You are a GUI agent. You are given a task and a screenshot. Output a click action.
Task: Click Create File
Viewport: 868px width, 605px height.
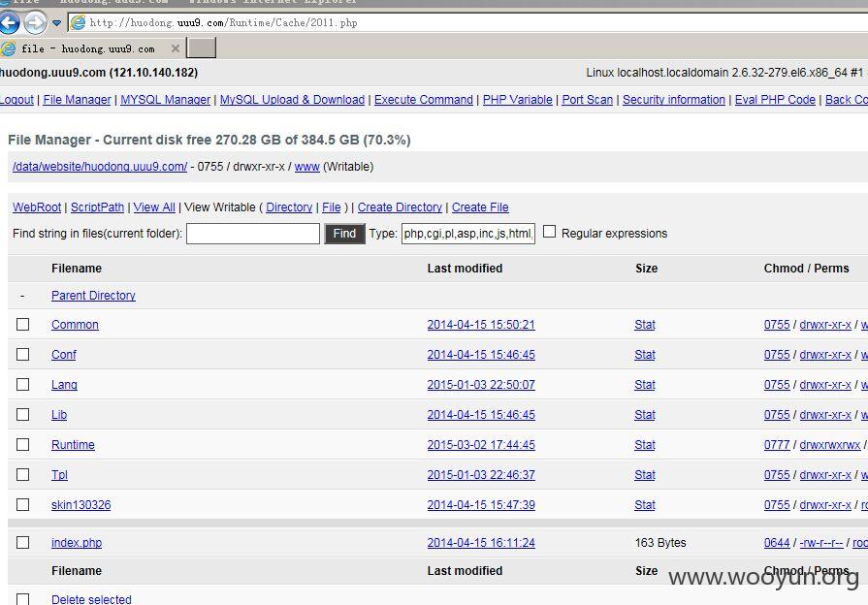[x=480, y=207]
